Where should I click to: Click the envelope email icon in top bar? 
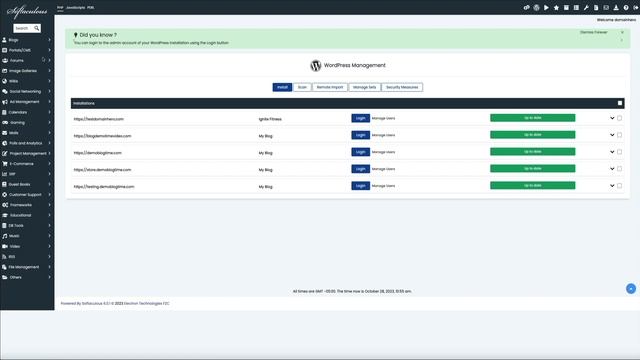[x=606, y=8]
